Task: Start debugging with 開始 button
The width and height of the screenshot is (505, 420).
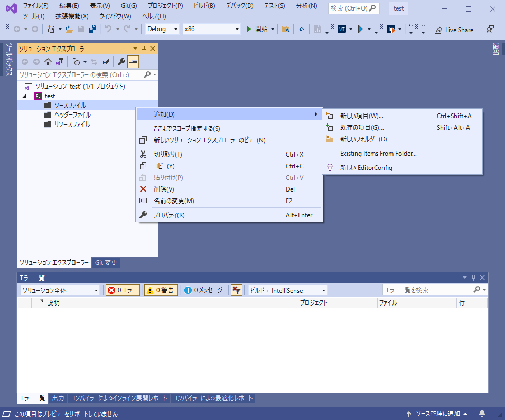Action: pos(257,29)
